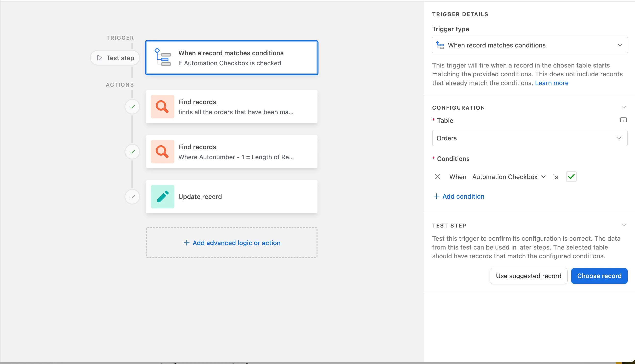Open the Learn more link
This screenshot has height=364, width=635.
[x=551, y=83]
